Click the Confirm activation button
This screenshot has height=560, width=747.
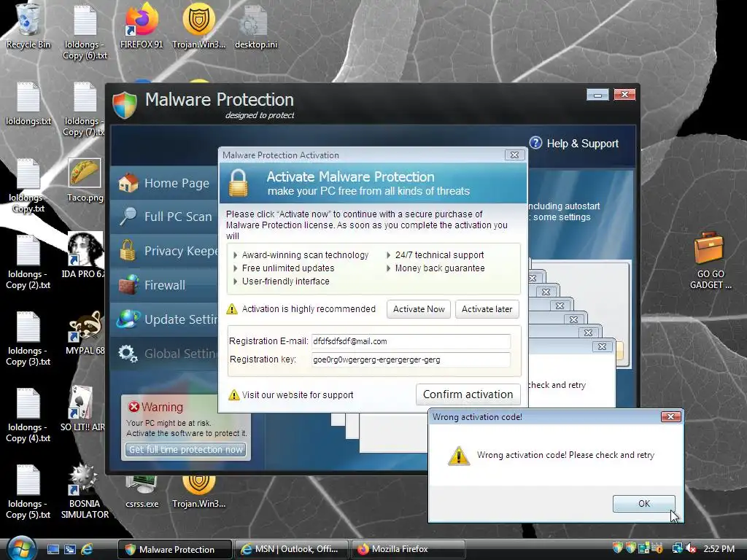click(x=468, y=394)
